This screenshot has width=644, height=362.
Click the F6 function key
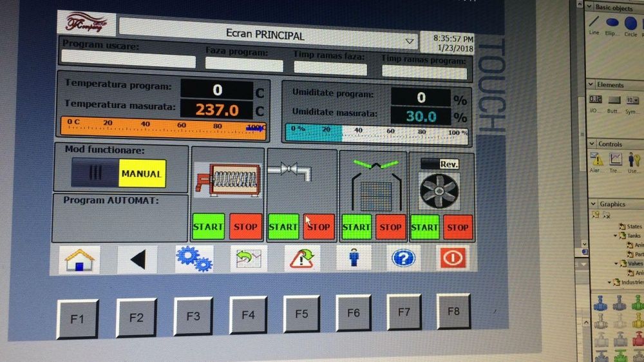pyautogui.click(x=353, y=312)
